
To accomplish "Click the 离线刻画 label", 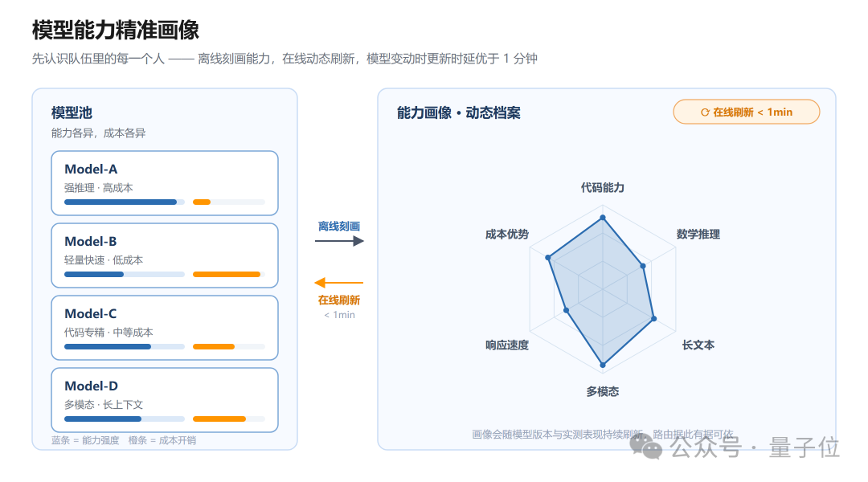I will (x=339, y=227).
